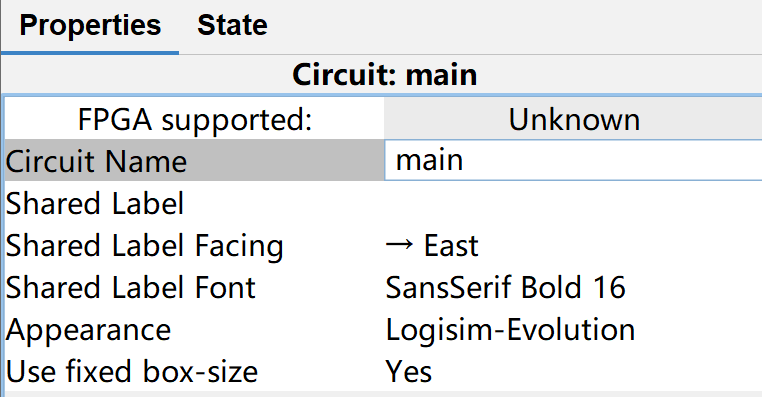762x397 pixels.
Task: Click the empty Shared Label value cell
Action: tap(573, 203)
